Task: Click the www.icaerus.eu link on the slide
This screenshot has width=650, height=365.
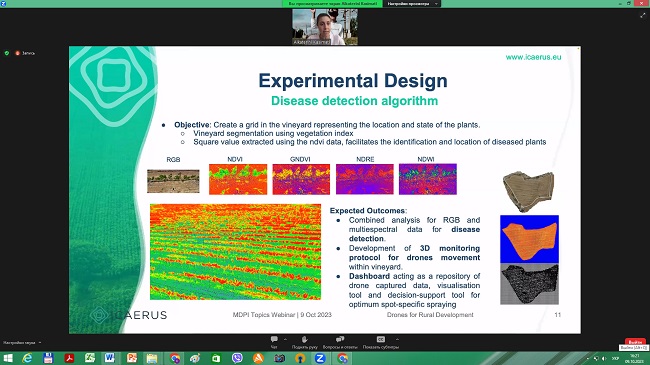Action: (533, 57)
